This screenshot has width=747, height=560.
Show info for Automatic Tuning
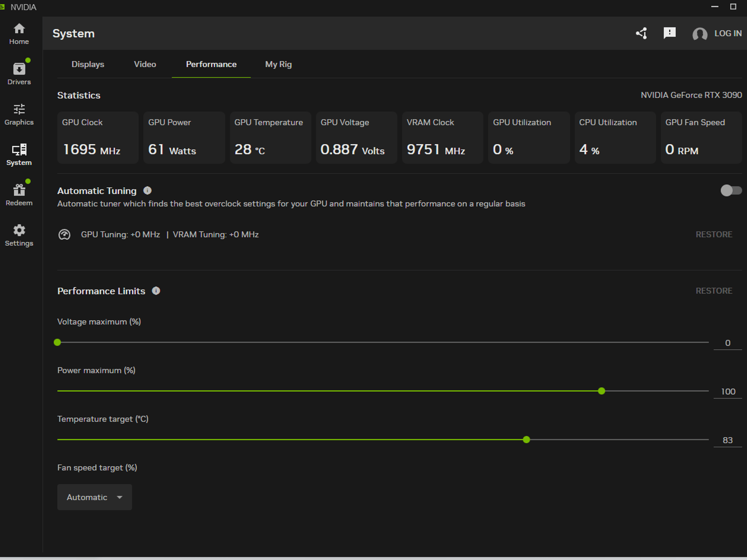pos(147,191)
